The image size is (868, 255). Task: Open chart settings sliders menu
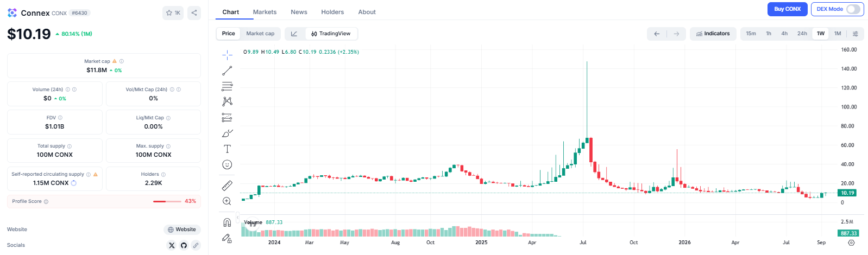click(856, 34)
